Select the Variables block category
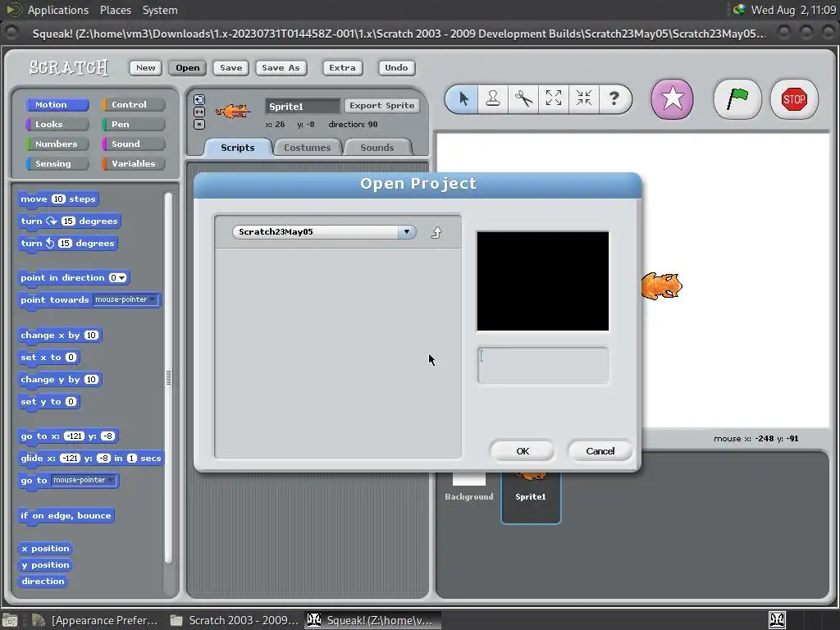Viewport: 840px width, 630px height. tap(133, 163)
